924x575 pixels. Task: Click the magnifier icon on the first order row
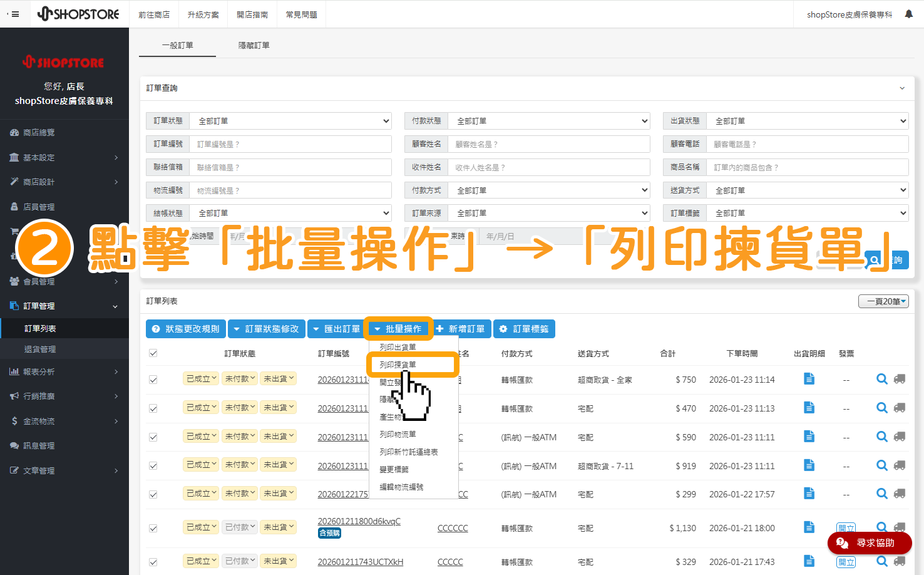[x=882, y=378]
